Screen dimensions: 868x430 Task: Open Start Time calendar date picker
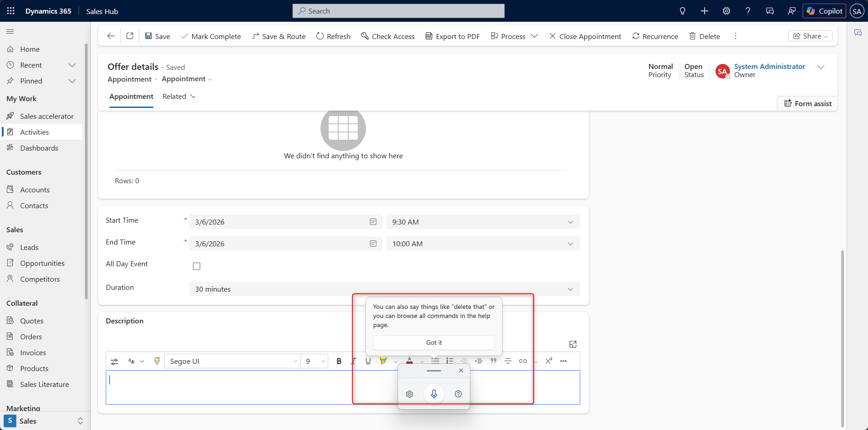pos(373,222)
